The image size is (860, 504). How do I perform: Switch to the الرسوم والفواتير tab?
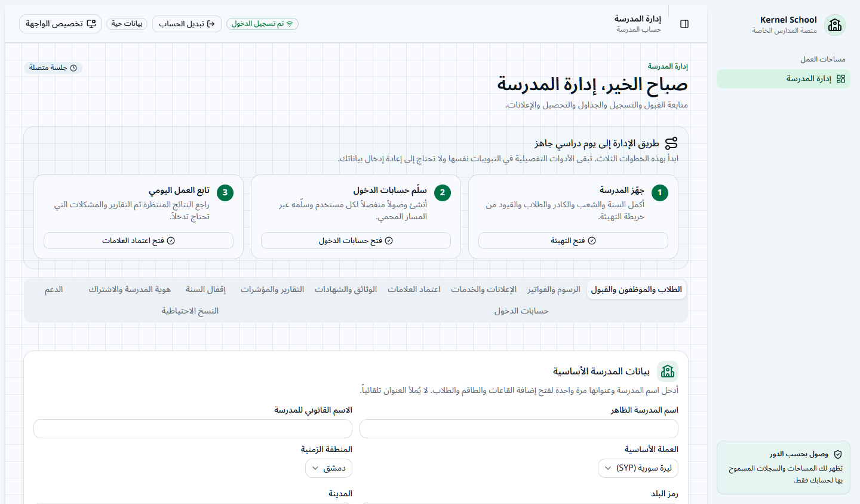point(554,290)
